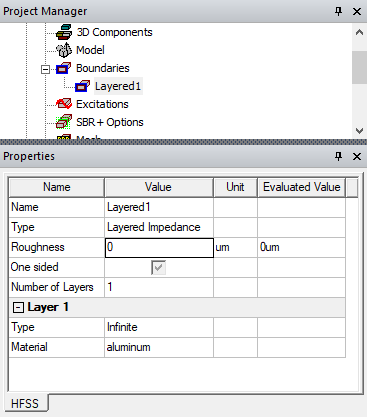Select 3D Components in project tree
Image resolution: width=367 pixels, height=417 pixels.
tap(114, 32)
